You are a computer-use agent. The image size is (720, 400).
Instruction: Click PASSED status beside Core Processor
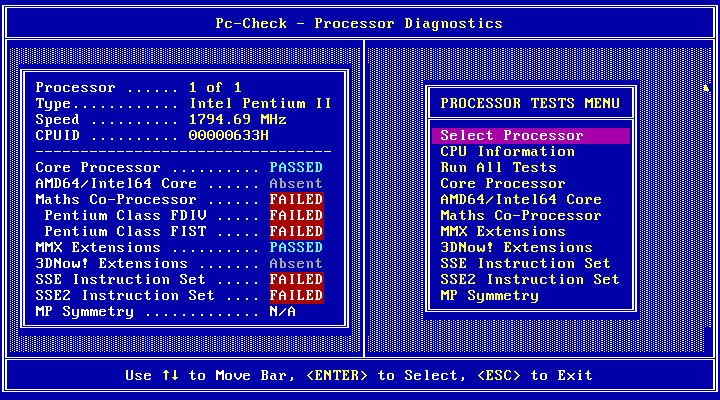[x=296, y=168]
